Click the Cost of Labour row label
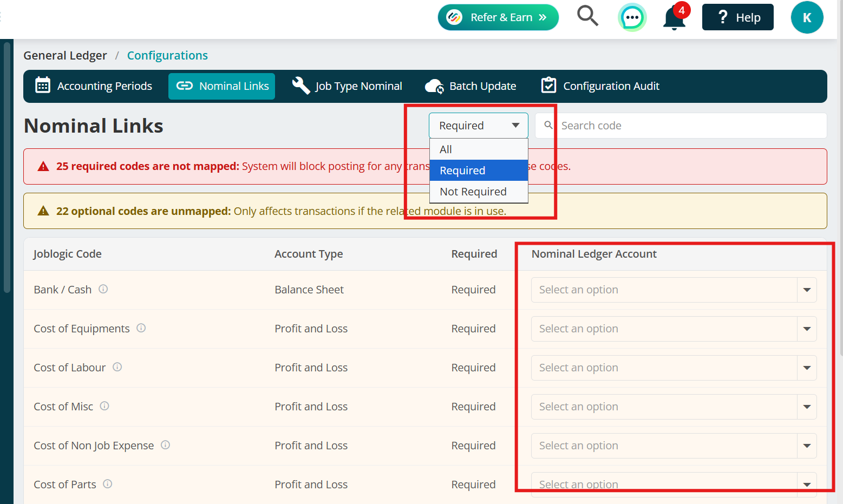The image size is (843, 504). point(69,368)
